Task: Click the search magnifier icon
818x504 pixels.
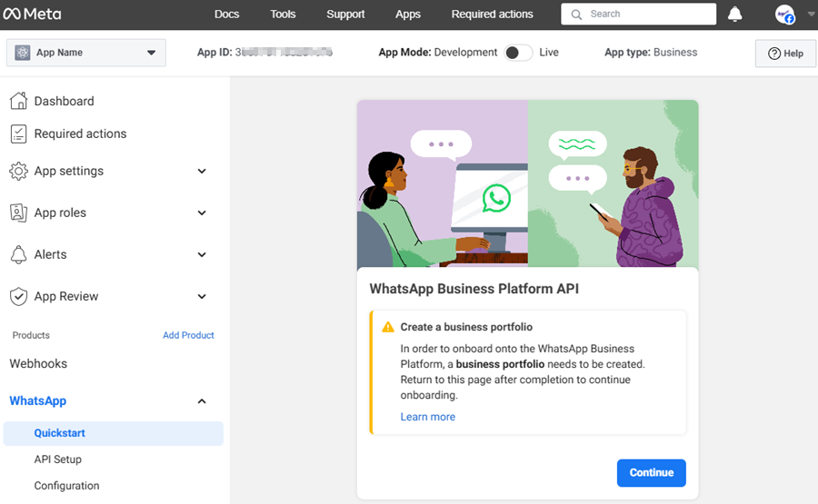Action: pyautogui.click(x=576, y=15)
